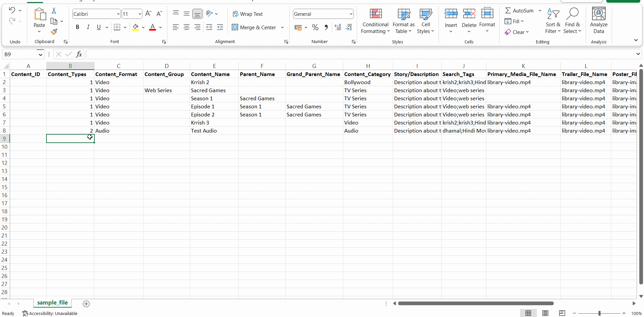Click the Redo arrow icon
This screenshot has width=644, height=317.
click(x=12, y=21)
